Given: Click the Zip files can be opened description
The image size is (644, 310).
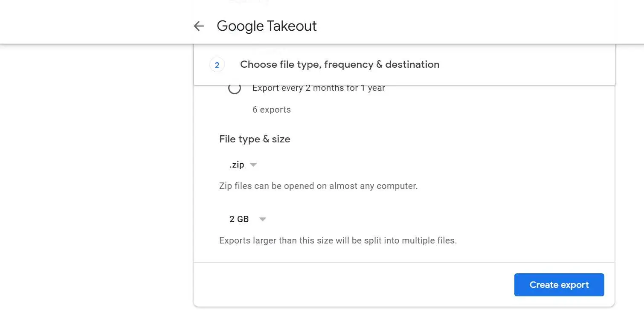Looking at the screenshot, I should [x=318, y=186].
